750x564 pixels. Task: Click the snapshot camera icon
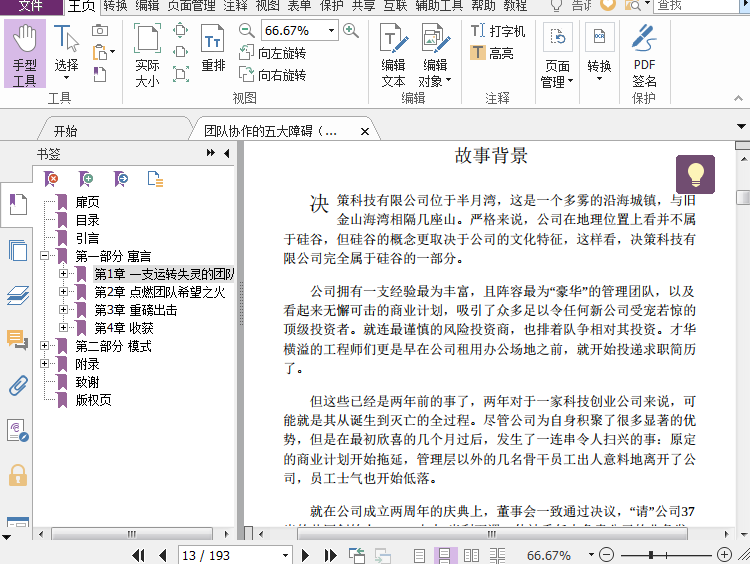[99, 31]
